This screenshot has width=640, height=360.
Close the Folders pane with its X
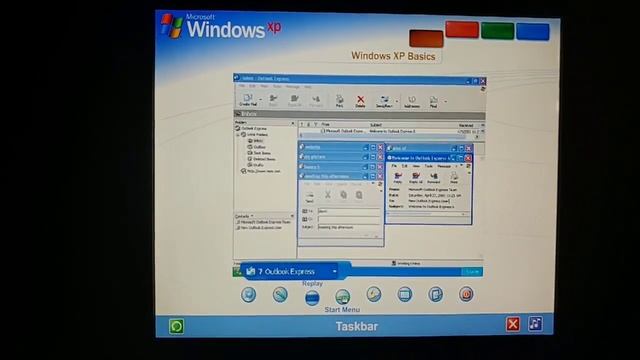tap(292, 123)
